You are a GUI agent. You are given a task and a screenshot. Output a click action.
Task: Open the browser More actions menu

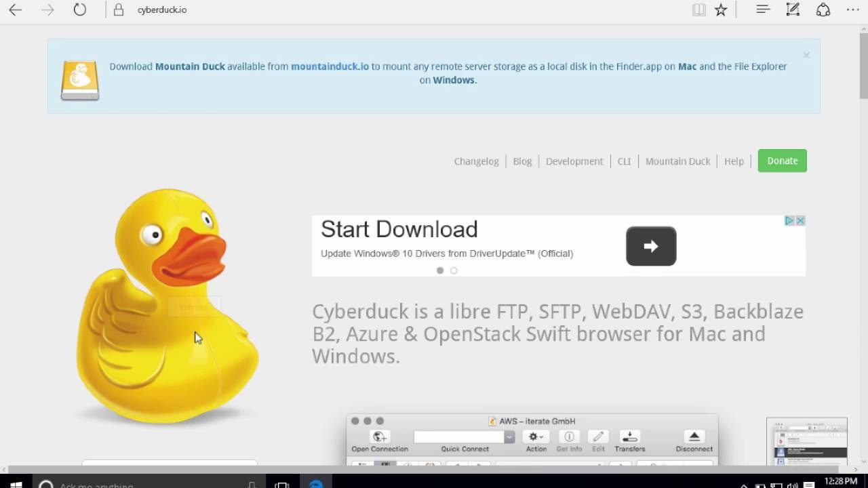tap(853, 9)
